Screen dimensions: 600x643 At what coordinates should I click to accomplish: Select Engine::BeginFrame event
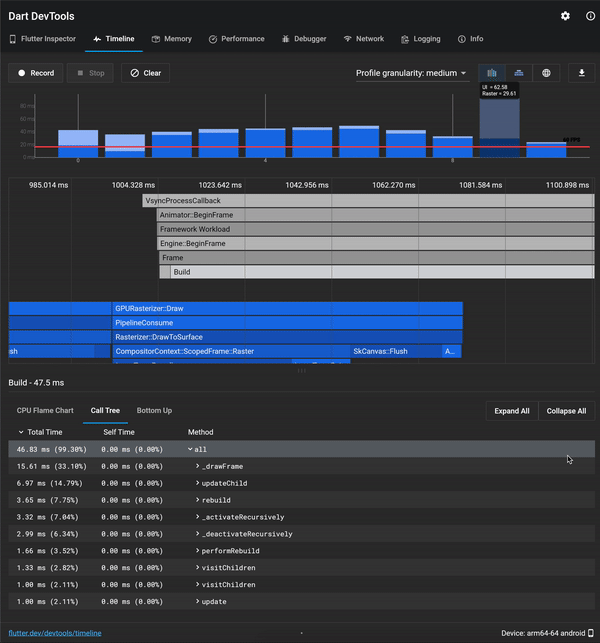tap(376, 244)
